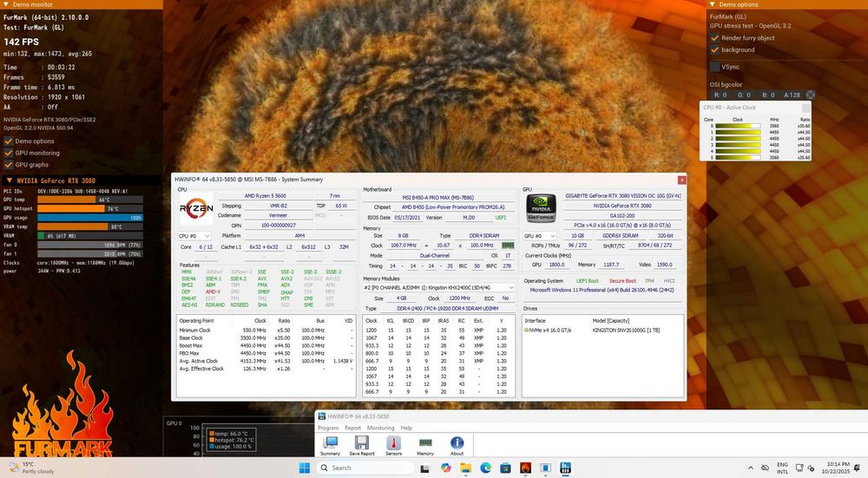Click the GA102-200 GPU chip field

click(622, 216)
